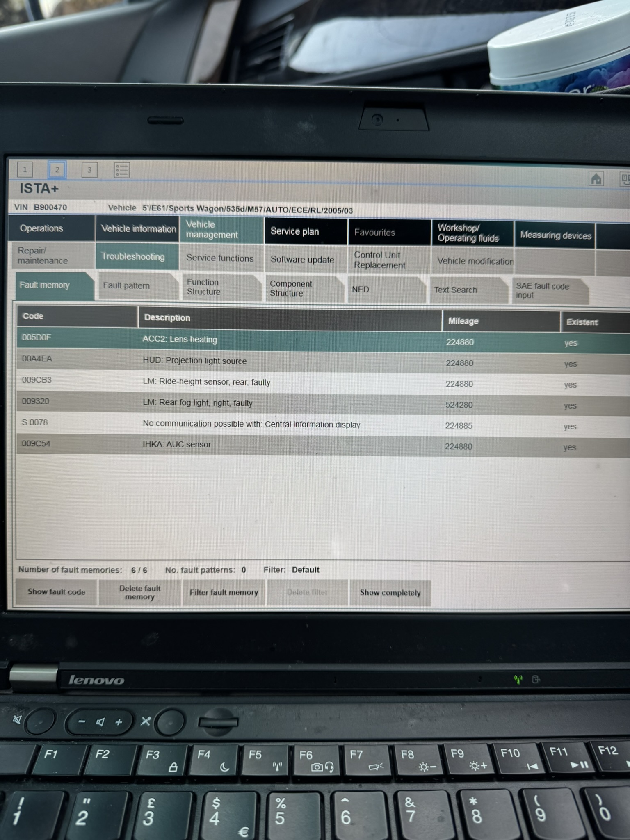
Task: Select fault row 005D0F
Action: point(323,340)
